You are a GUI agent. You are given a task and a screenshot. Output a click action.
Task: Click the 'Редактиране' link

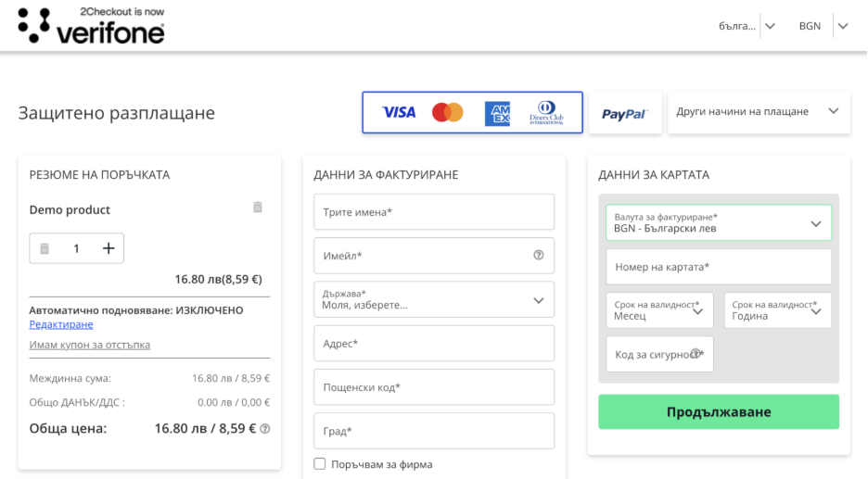pos(61,324)
